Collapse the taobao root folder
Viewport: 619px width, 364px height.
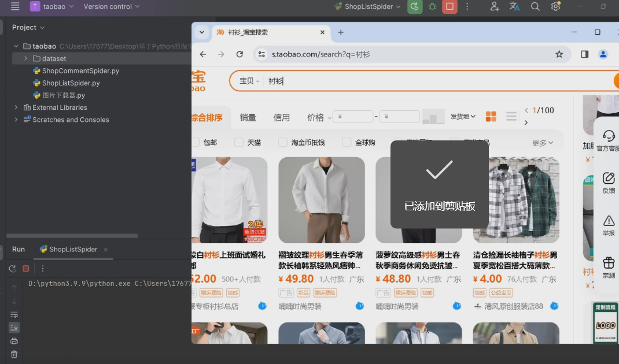pos(16,46)
